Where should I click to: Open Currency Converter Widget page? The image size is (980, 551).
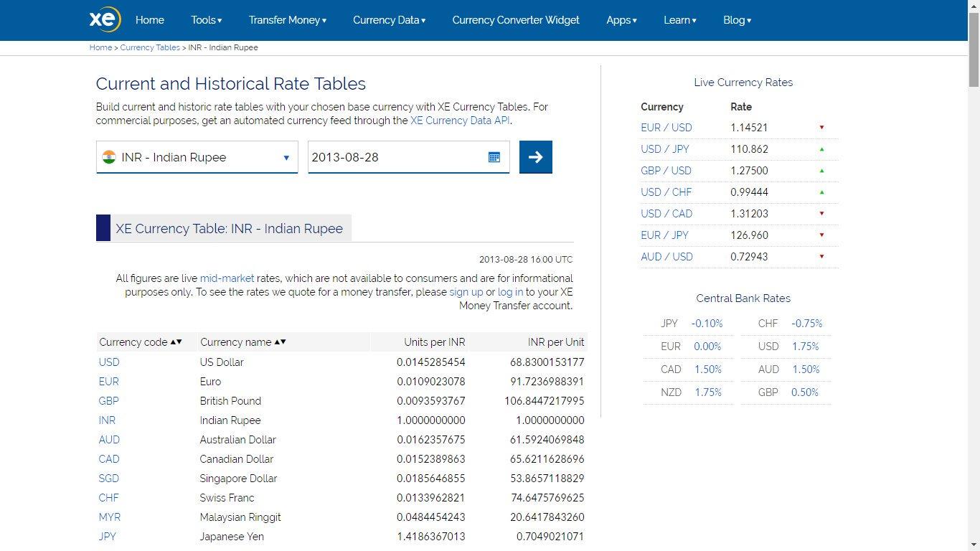click(516, 20)
